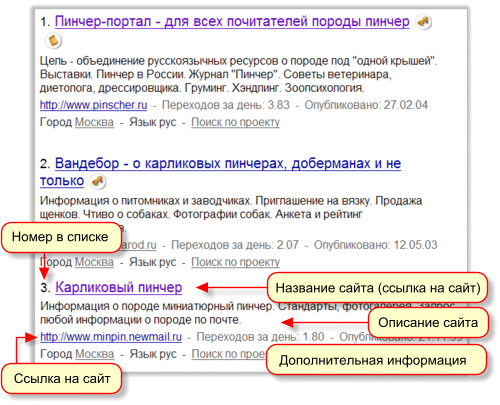500x405 pixels.
Task: Click Поиск по проекту in second result
Action: pyautogui.click(x=235, y=262)
